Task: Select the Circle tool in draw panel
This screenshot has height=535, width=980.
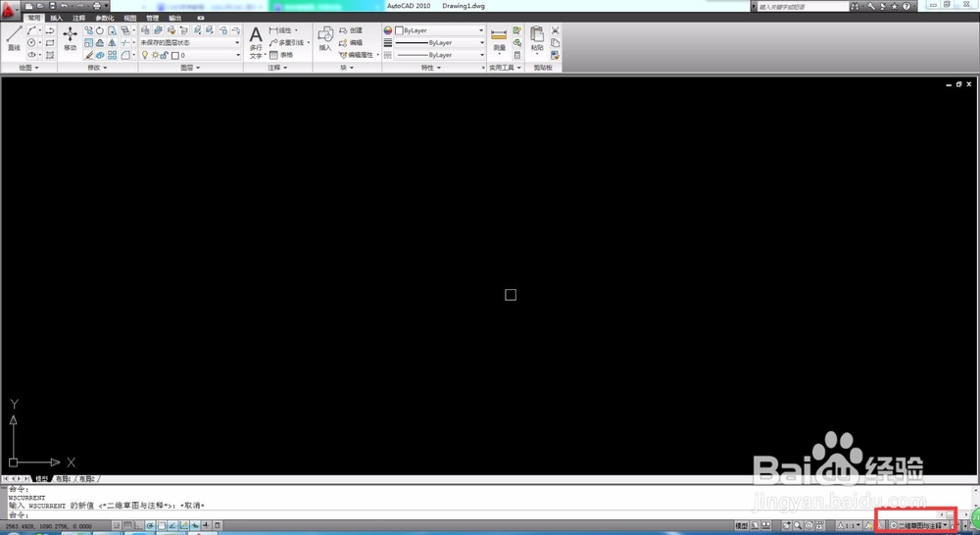Action: [x=31, y=42]
